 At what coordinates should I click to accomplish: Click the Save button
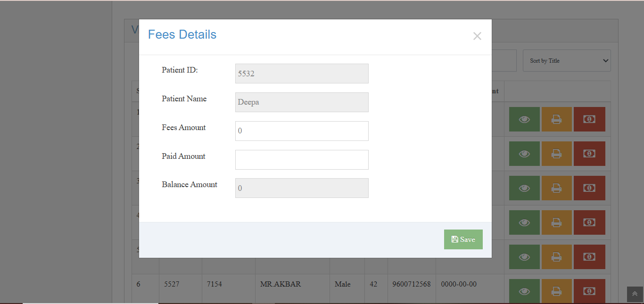point(463,239)
